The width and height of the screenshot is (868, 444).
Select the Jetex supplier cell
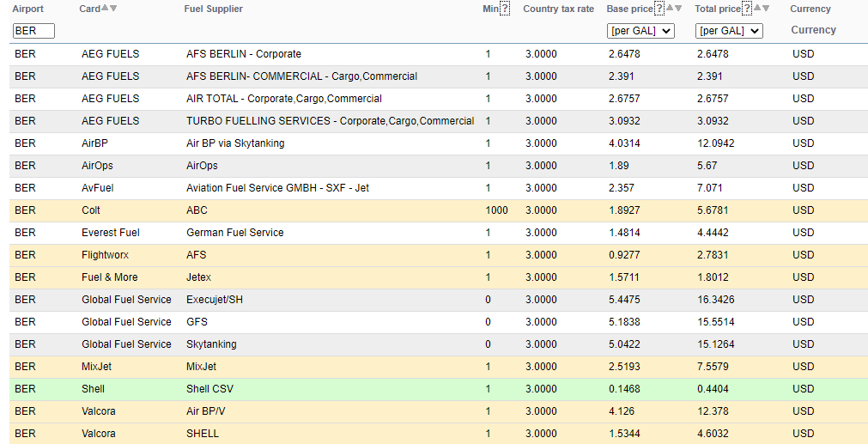[198, 277]
